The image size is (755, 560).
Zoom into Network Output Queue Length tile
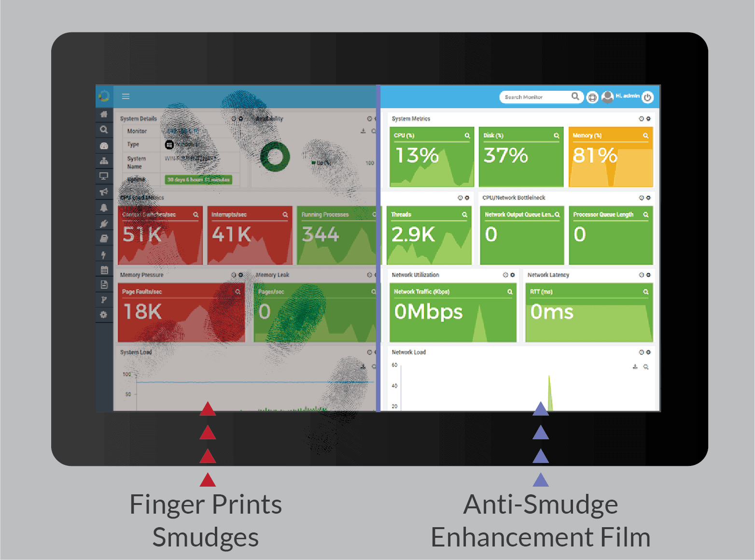[x=557, y=214]
